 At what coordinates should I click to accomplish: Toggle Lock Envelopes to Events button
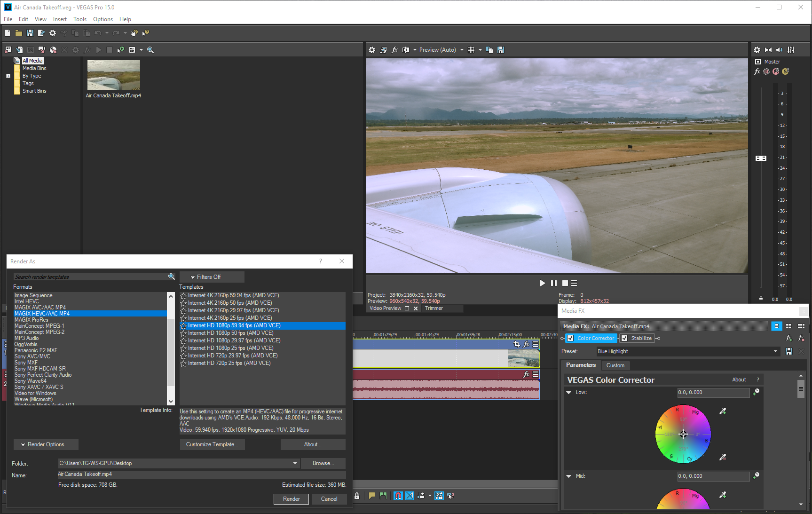tap(439, 496)
